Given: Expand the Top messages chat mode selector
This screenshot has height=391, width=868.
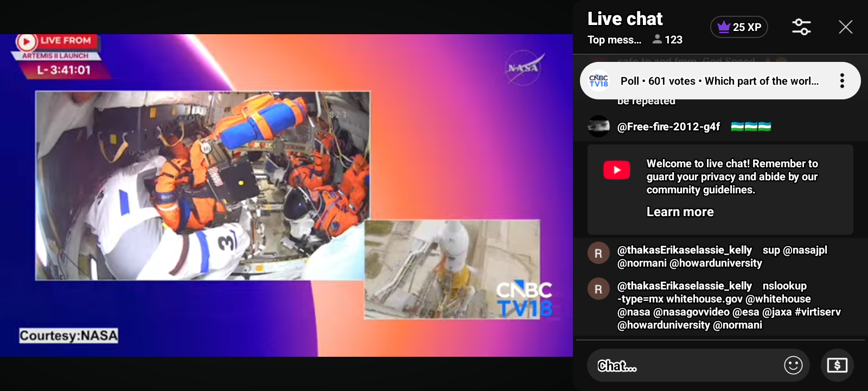Looking at the screenshot, I should [614, 40].
